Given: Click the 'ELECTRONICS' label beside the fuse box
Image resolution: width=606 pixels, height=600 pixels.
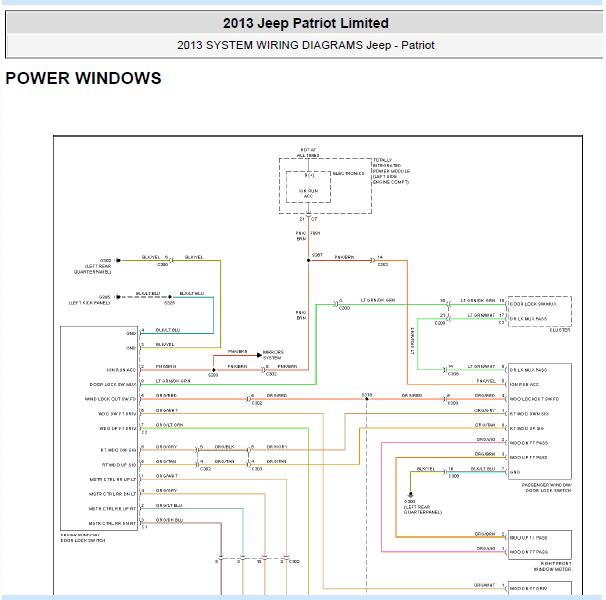Looking at the screenshot, I should (348, 174).
